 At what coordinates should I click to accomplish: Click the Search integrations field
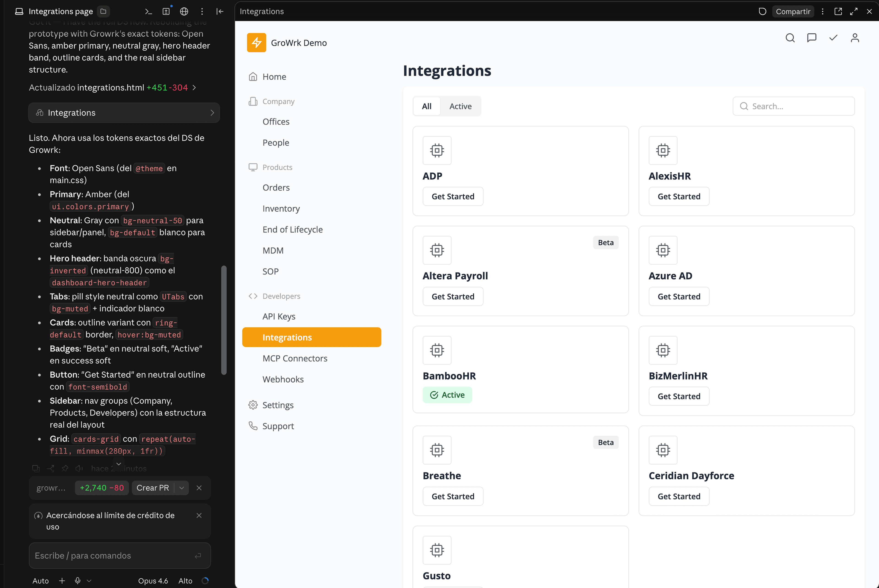click(x=793, y=106)
